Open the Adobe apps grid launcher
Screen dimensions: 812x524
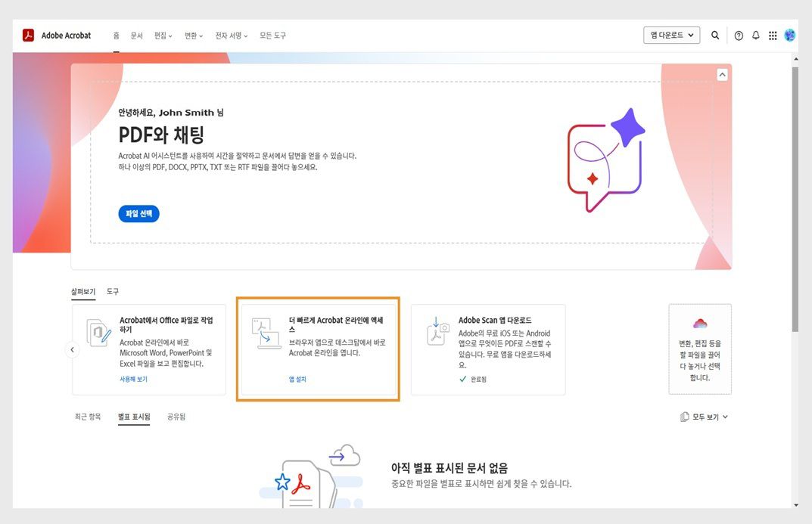(773, 35)
